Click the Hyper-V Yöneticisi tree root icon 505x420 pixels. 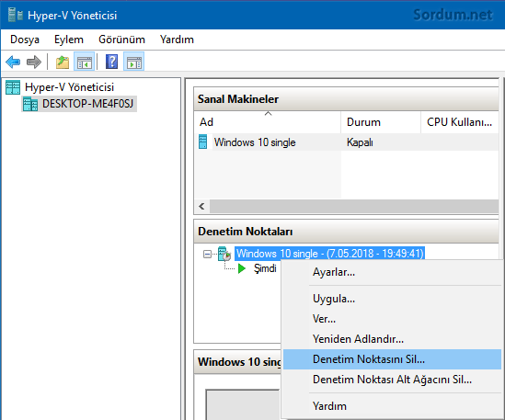(13, 87)
